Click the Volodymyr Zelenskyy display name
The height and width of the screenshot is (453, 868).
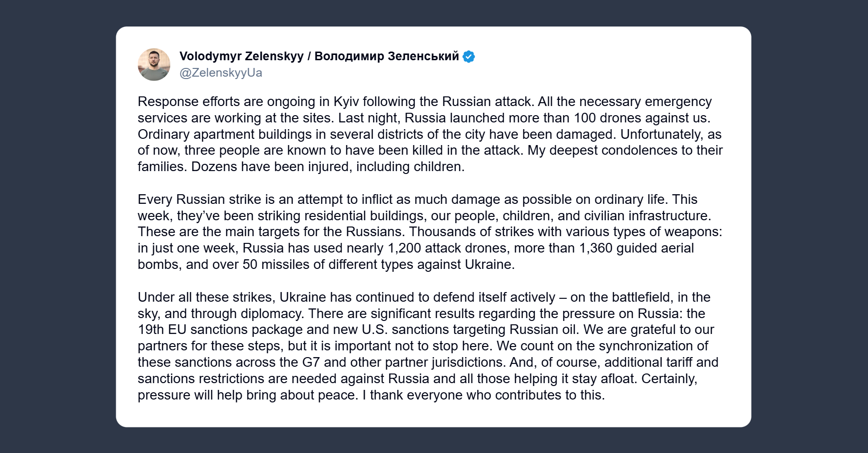point(241,56)
